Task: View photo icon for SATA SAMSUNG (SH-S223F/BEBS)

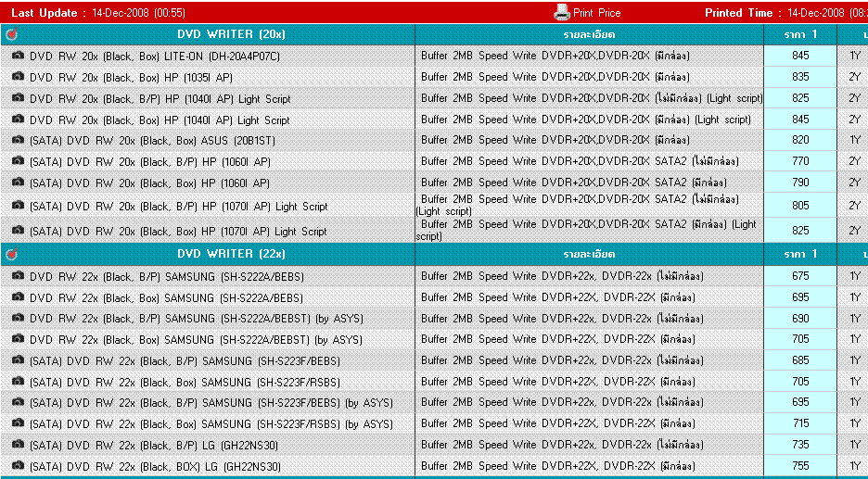Action: pyautogui.click(x=19, y=359)
